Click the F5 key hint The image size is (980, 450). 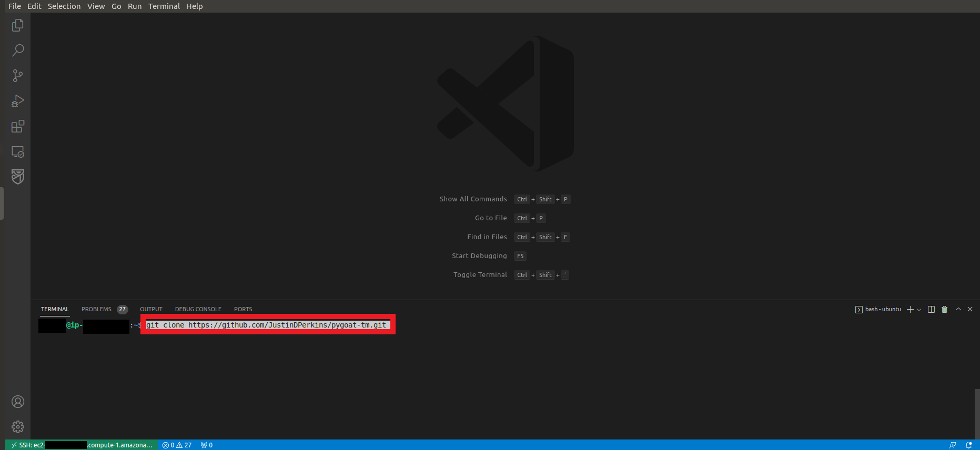[520, 256]
